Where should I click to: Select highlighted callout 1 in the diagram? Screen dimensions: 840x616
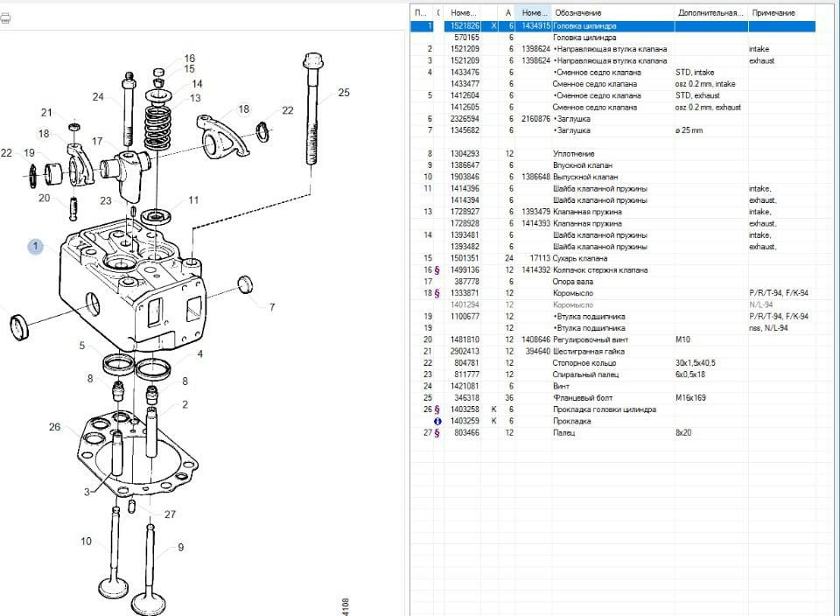(x=35, y=247)
